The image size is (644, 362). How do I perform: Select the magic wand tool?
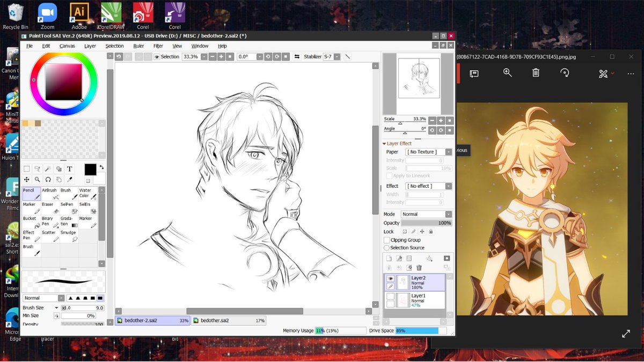(x=48, y=169)
